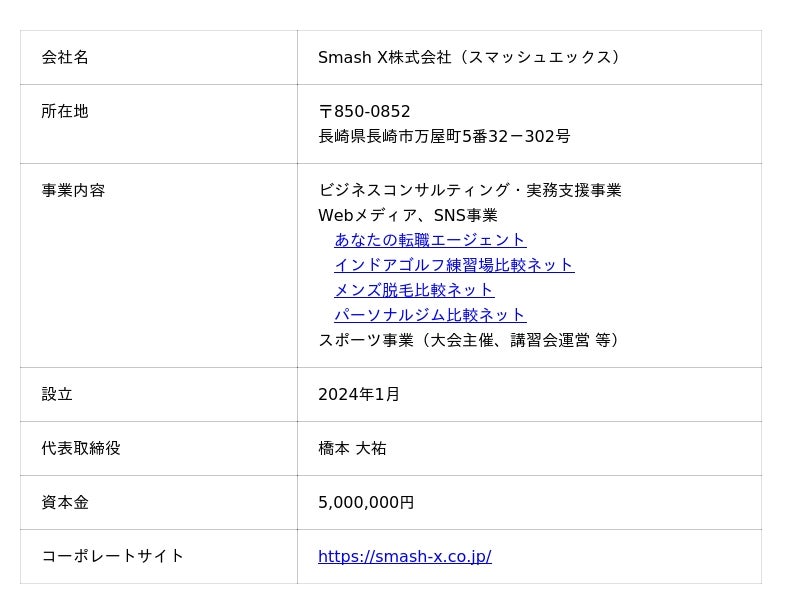800x614 pixels.
Task: Click the 5,000,000円 capital amount
Action: click(366, 502)
